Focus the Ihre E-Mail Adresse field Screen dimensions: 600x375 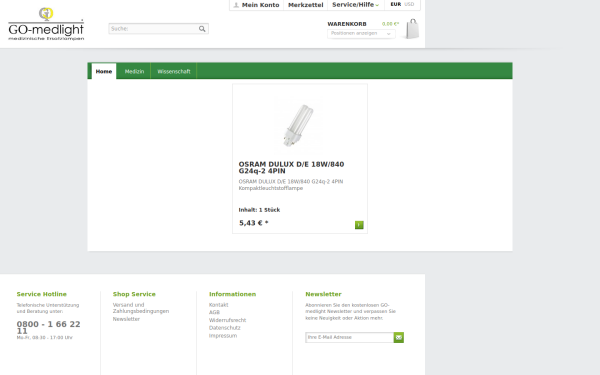349,338
